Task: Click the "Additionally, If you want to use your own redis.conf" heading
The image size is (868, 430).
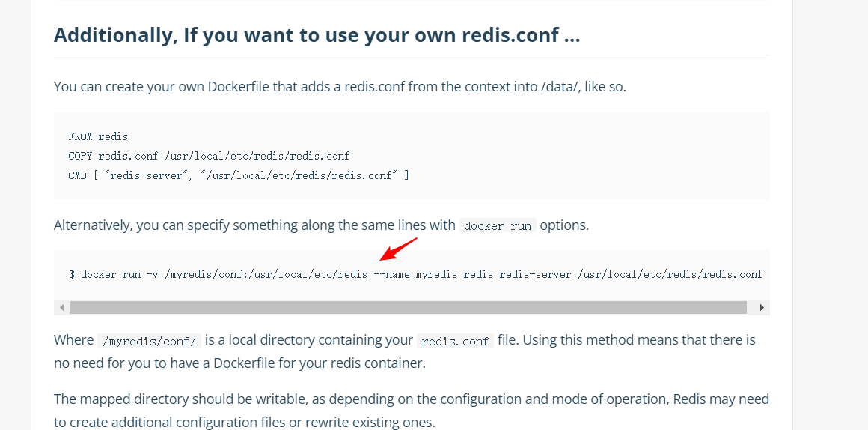Action: pos(317,35)
